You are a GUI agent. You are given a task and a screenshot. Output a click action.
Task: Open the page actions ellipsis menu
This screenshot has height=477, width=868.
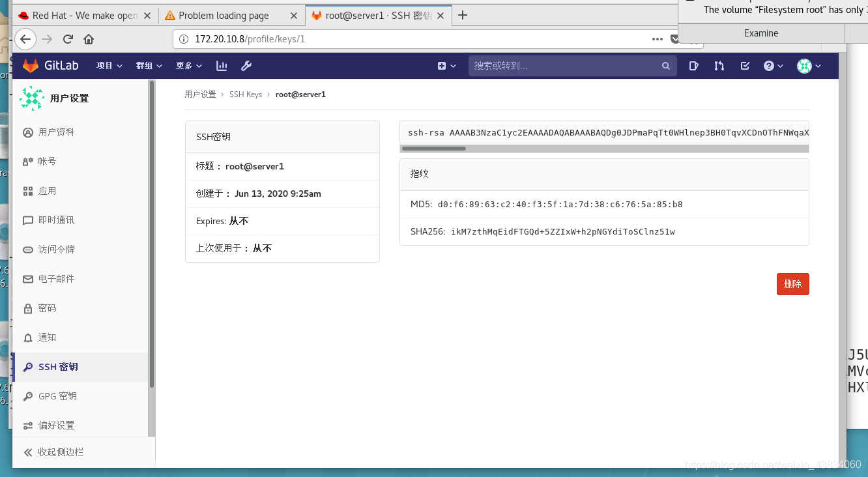pyautogui.click(x=658, y=39)
